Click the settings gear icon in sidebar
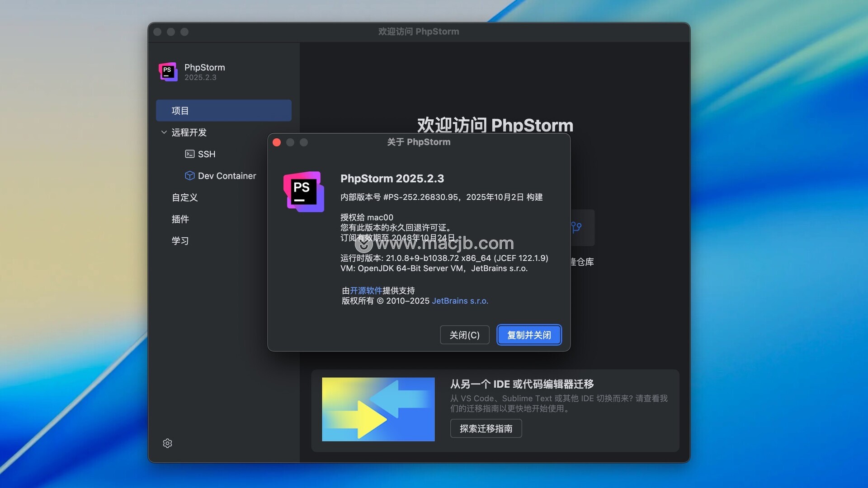868x488 pixels. [x=167, y=443]
